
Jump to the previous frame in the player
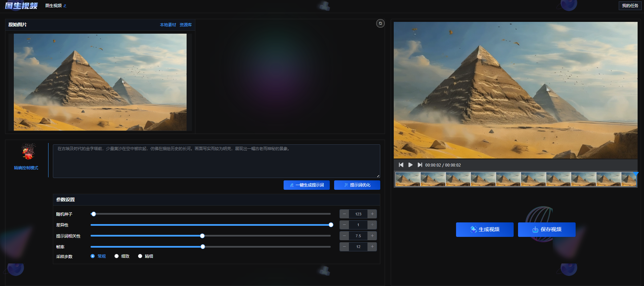pyautogui.click(x=401, y=165)
